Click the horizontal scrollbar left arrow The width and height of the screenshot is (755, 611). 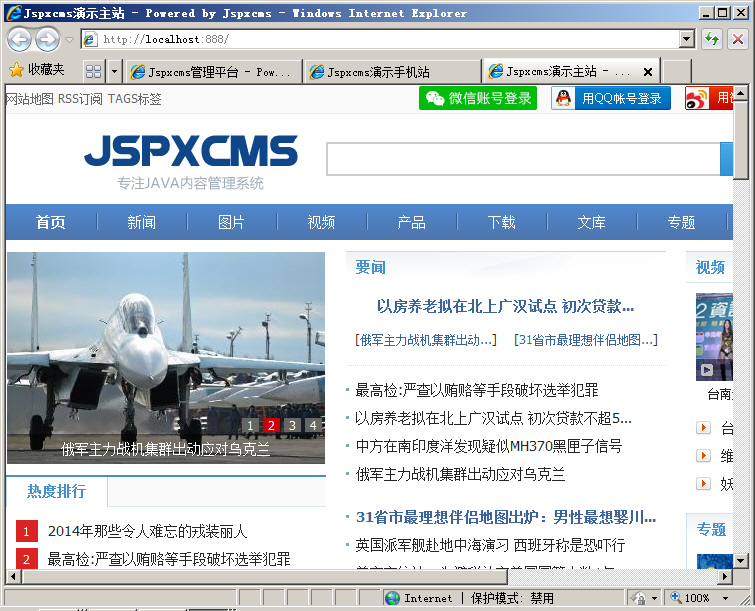(x=14, y=576)
